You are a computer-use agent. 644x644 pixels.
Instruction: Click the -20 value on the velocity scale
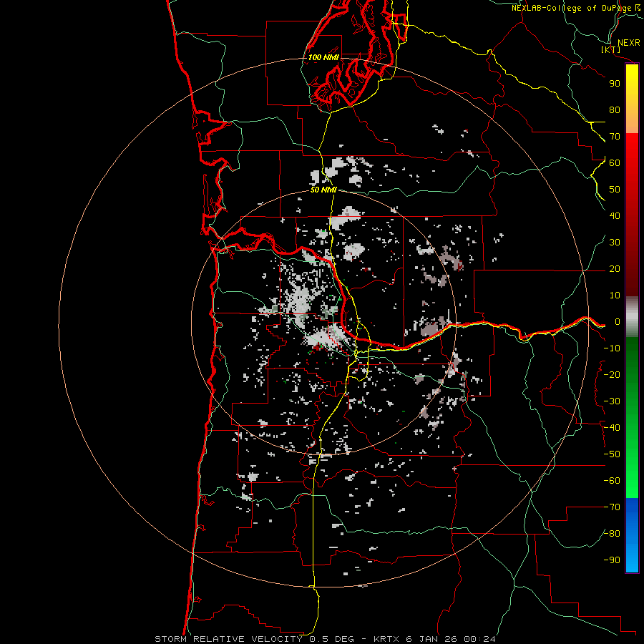click(612, 374)
